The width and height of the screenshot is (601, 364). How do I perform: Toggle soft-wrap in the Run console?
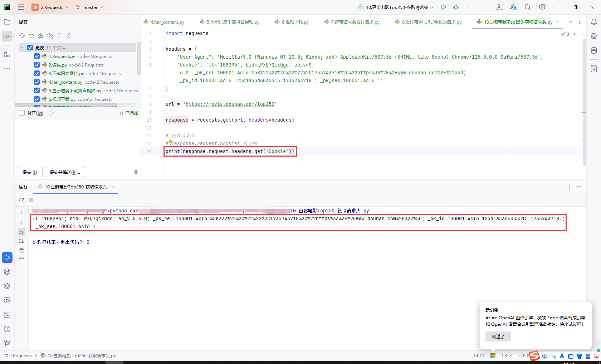click(21, 232)
